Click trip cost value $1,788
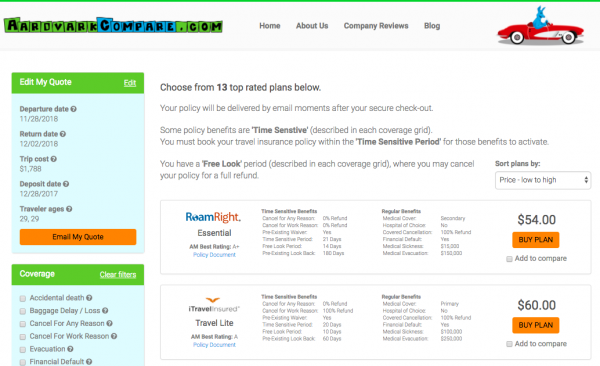Screen dimensions: 600x366 point(31,169)
